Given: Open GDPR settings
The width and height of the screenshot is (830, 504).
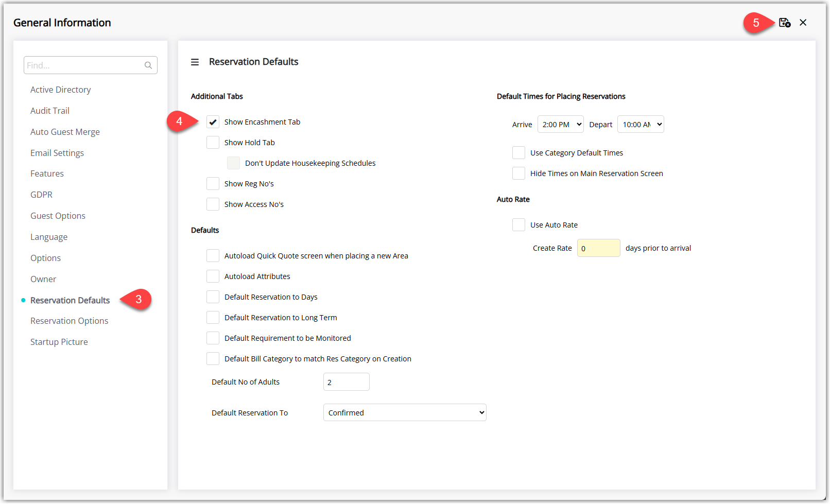Looking at the screenshot, I should click(x=42, y=195).
